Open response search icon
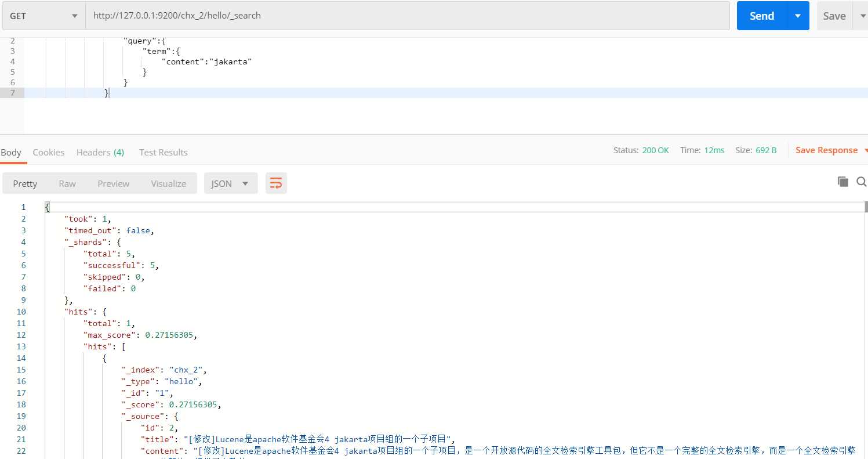The height and width of the screenshot is (459, 868). click(862, 182)
